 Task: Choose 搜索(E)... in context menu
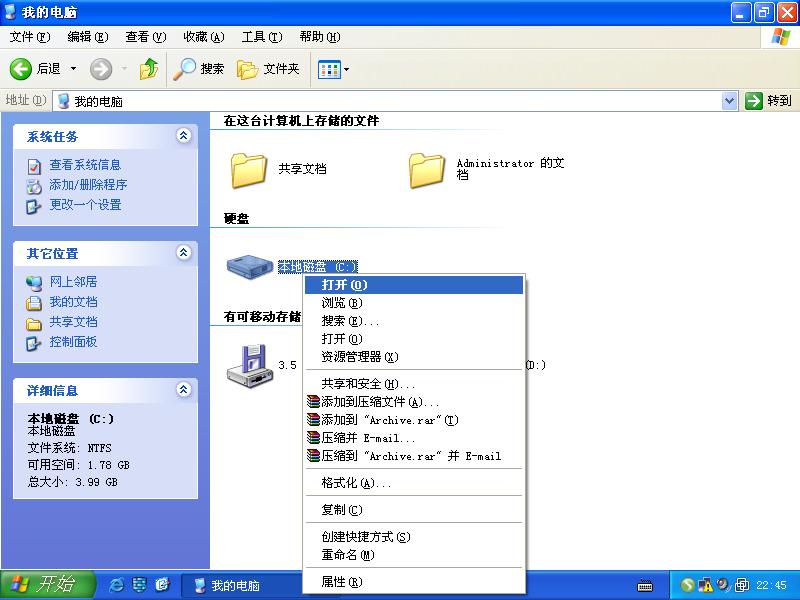[414, 321]
